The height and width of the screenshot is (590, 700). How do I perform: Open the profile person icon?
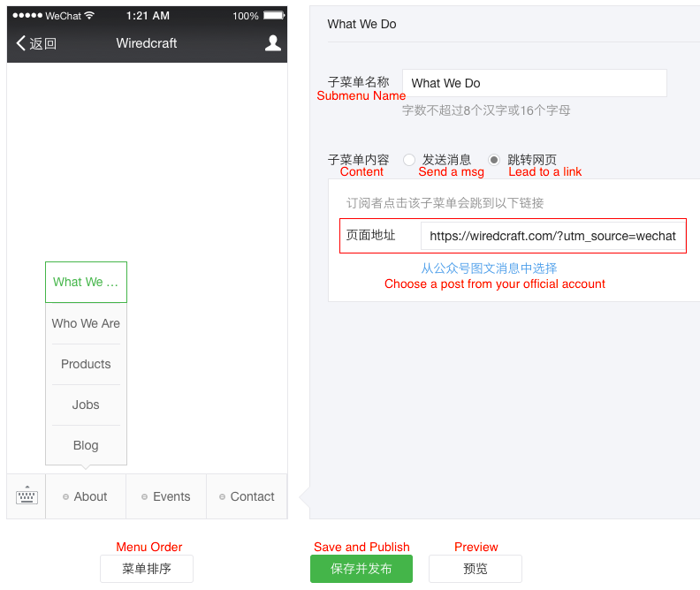(273, 43)
